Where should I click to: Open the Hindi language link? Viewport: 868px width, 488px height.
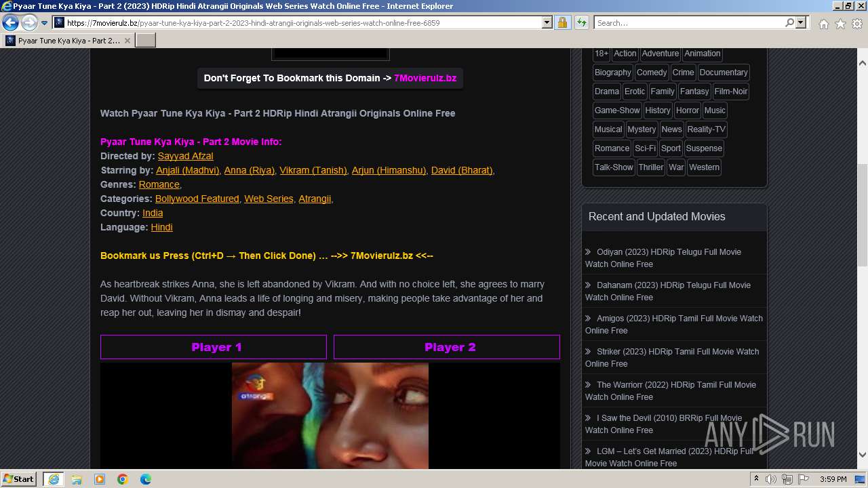coord(161,227)
